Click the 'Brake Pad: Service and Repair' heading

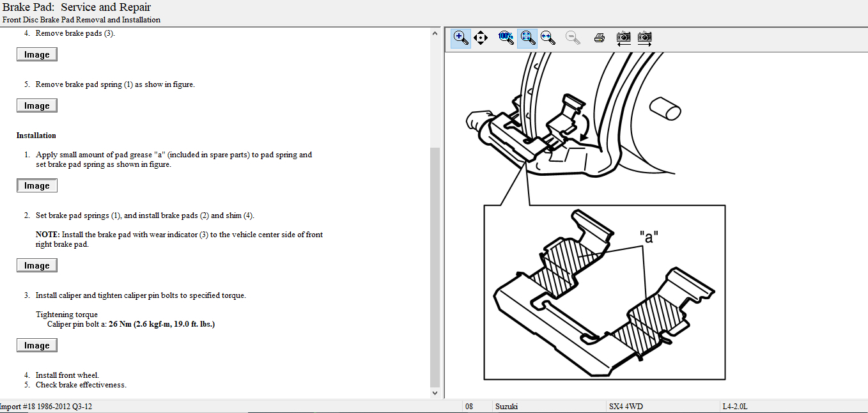tap(77, 8)
